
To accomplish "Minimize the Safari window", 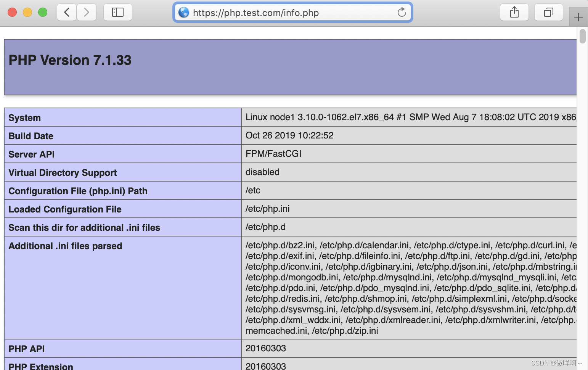I will coord(27,12).
